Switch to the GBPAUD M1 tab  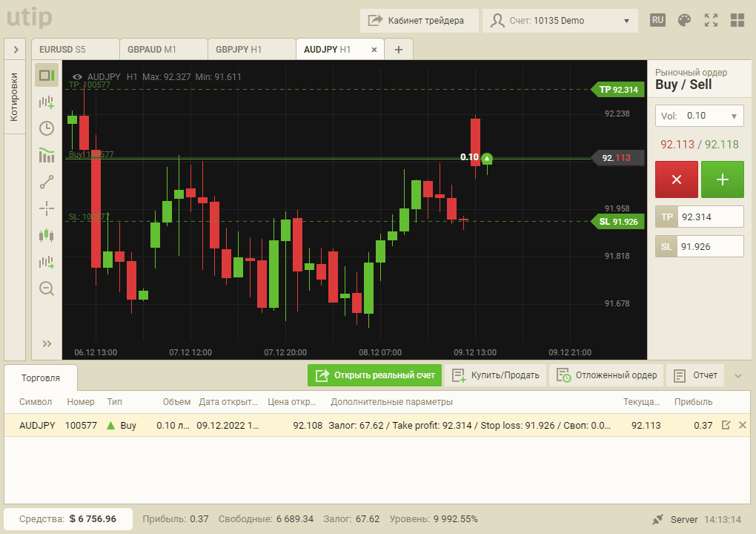[x=164, y=49]
